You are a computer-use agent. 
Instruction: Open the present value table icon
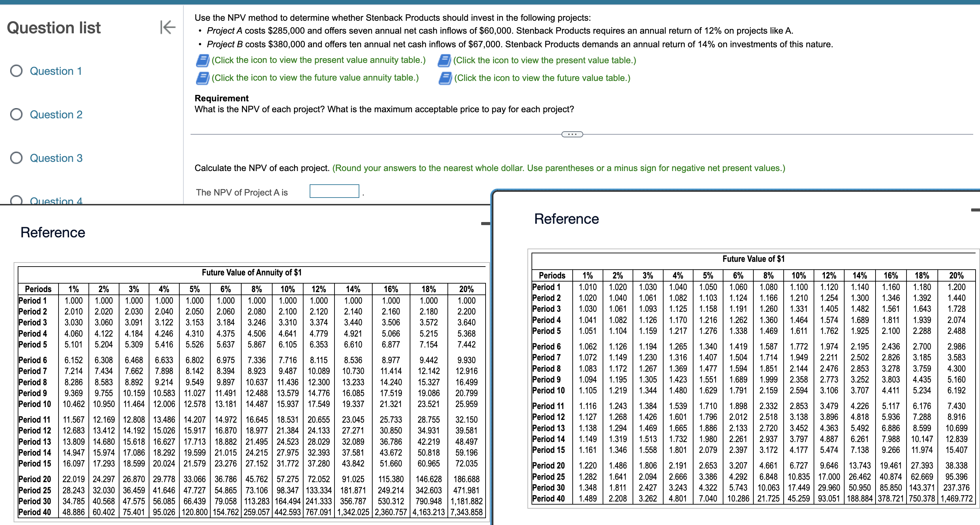click(x=444, y=61)
